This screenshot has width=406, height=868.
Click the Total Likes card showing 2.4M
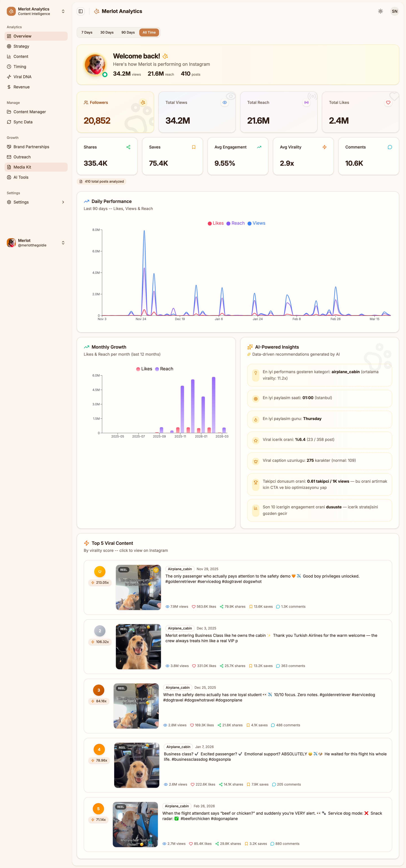pyautogui.click(x=360, y=112)
